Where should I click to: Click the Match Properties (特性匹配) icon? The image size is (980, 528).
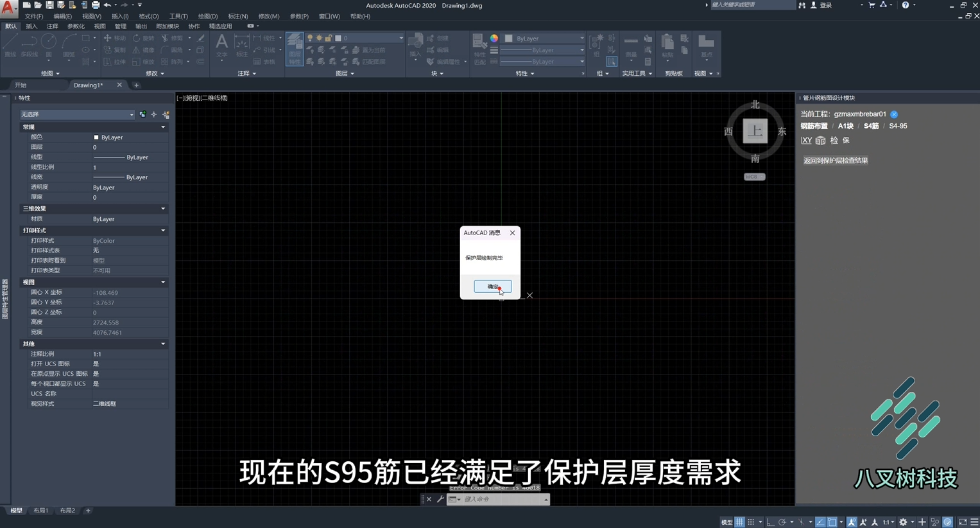[479, 49]
